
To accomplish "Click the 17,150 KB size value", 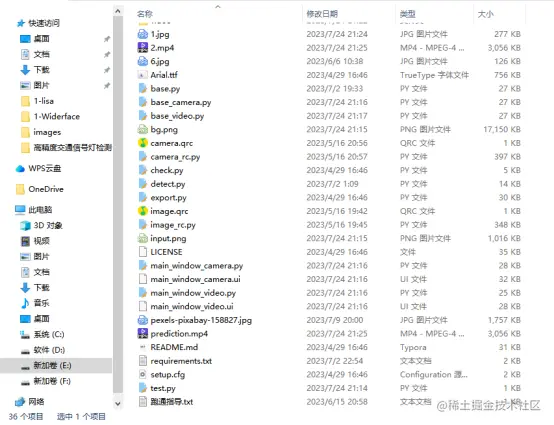I will point(502,129).
